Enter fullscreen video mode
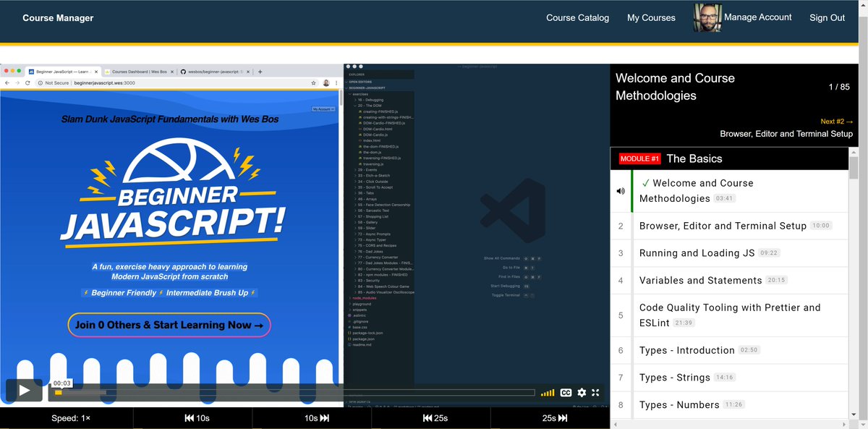Screen dimensions: 868x429 tap(595, 393)
